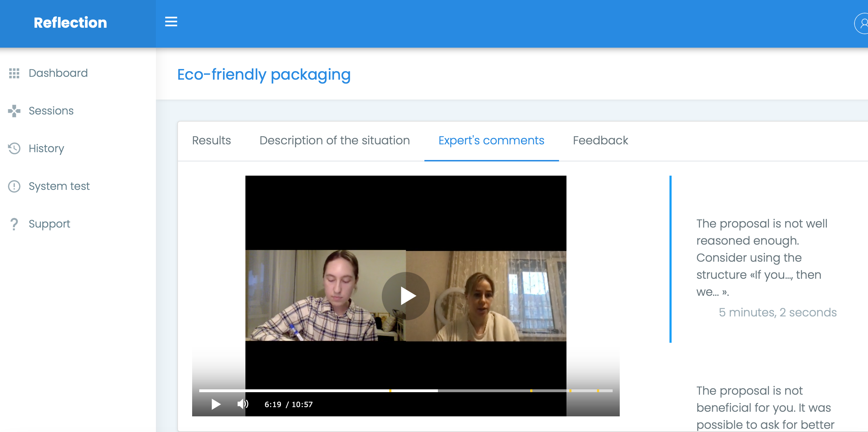Click the History clock icon

[14, 148]
